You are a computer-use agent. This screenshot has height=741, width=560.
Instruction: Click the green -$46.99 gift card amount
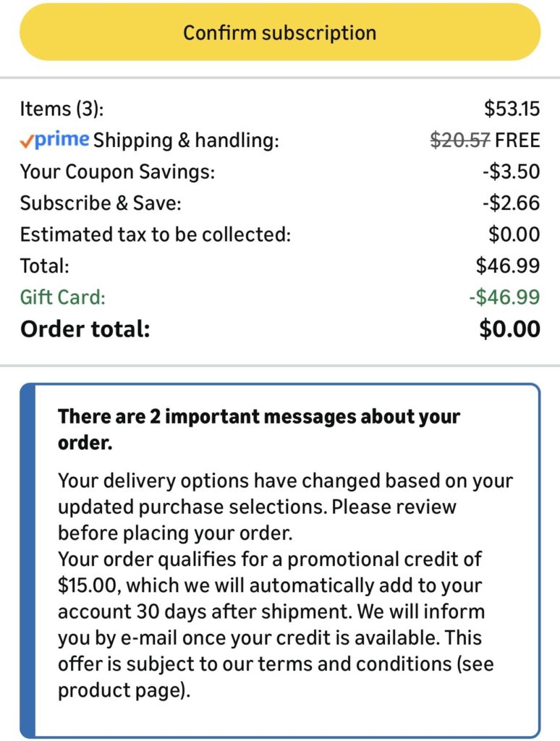[504, 297]
